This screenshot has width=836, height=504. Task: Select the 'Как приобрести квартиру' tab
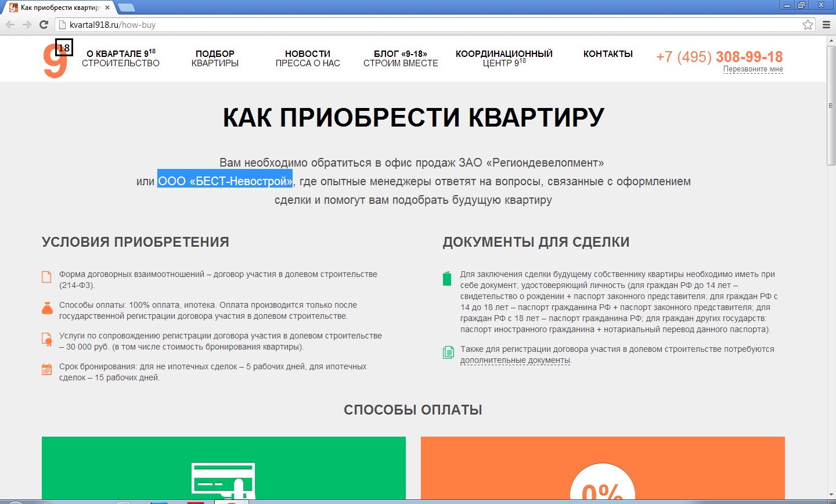click(60, 8)
